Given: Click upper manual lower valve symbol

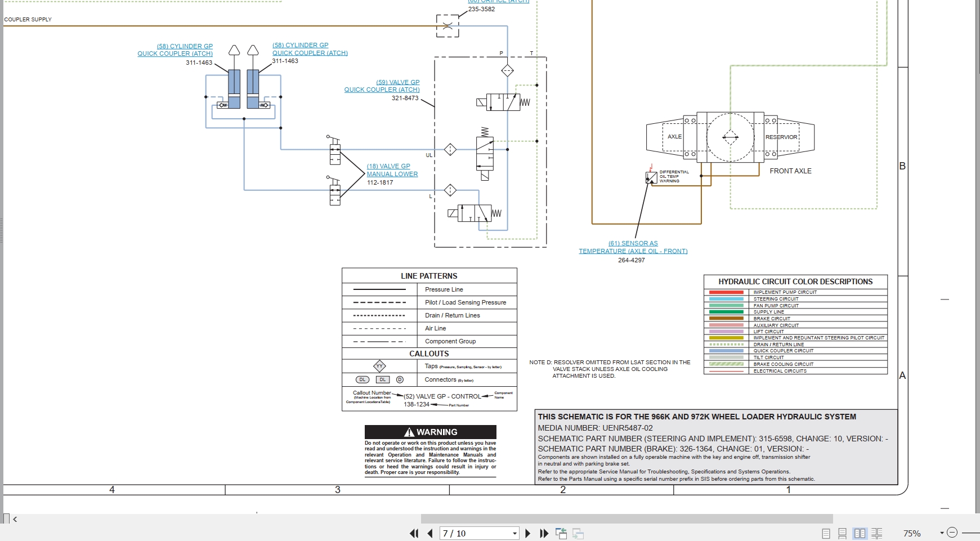Looking at the screenshot, I should [334, 150].
